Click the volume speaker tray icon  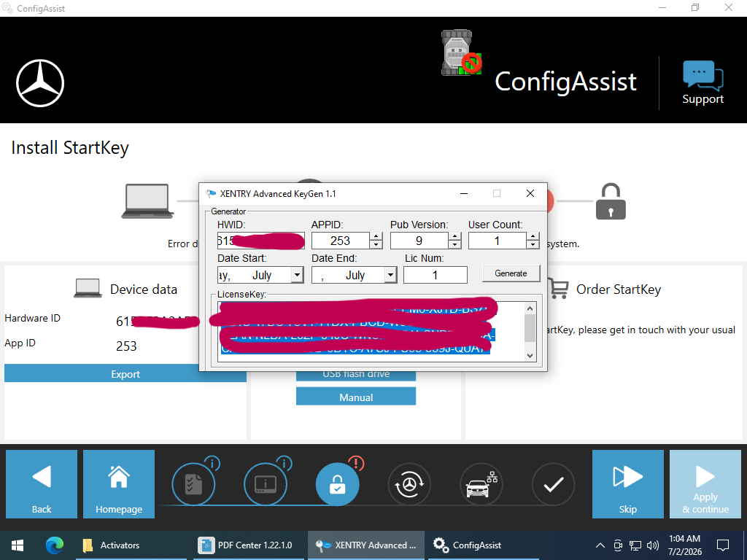[x=653, y=545]
